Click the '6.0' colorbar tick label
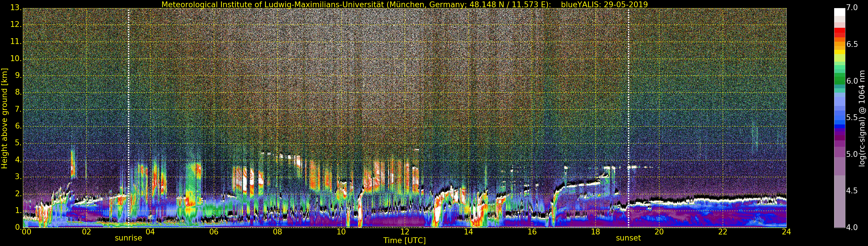Viewport: 868px width, 246px height. [x=852, y=81]
